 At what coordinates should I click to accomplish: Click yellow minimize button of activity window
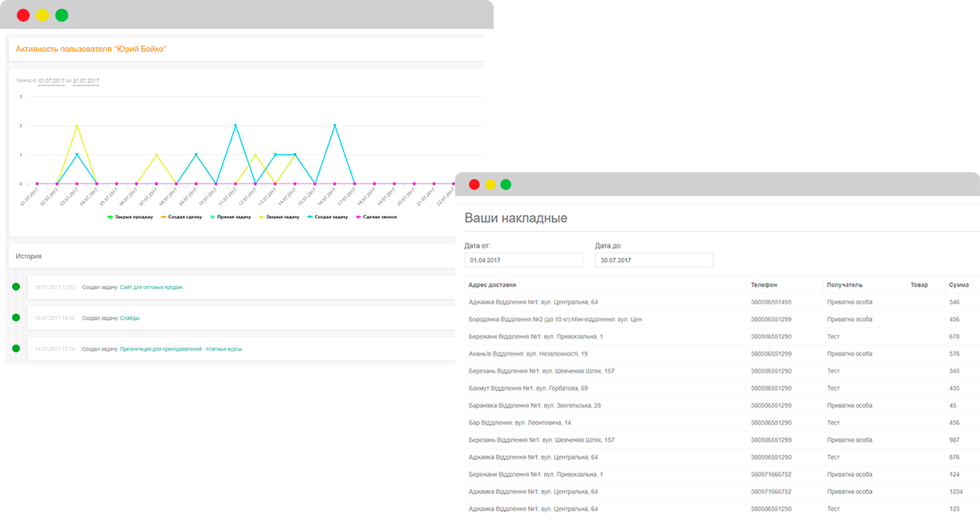click(x=42, y=15)
